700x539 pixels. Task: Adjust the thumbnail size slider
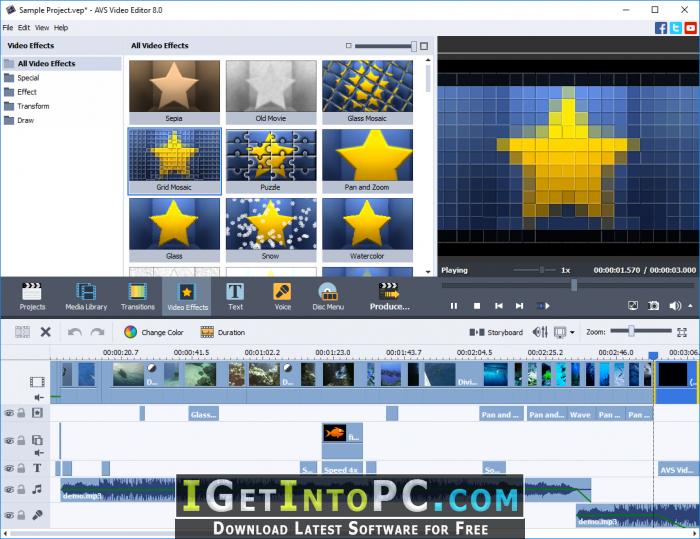(x=414, y=46)
